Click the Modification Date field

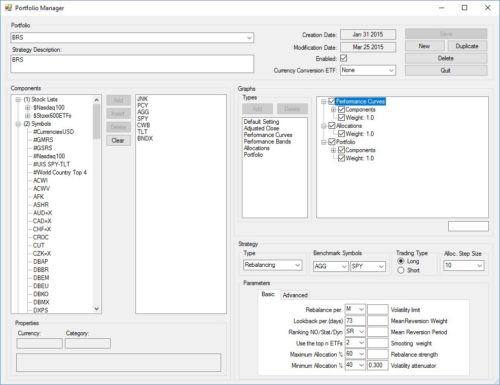(368, 47)
